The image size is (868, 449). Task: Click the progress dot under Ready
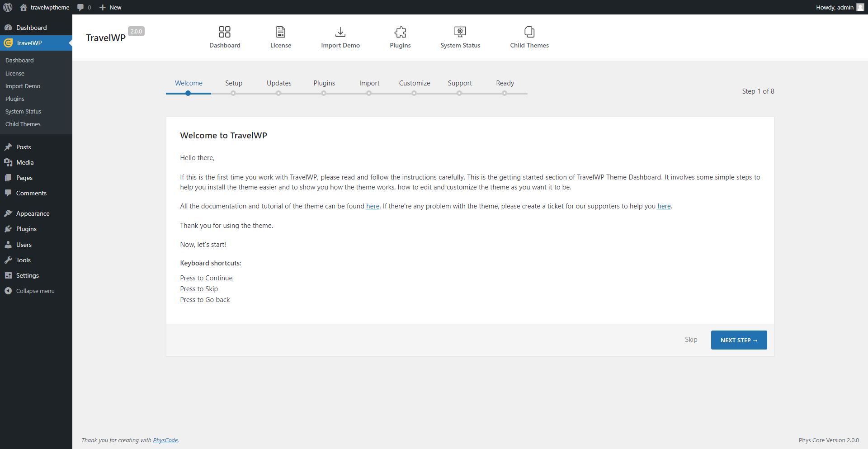coord(505,93)
